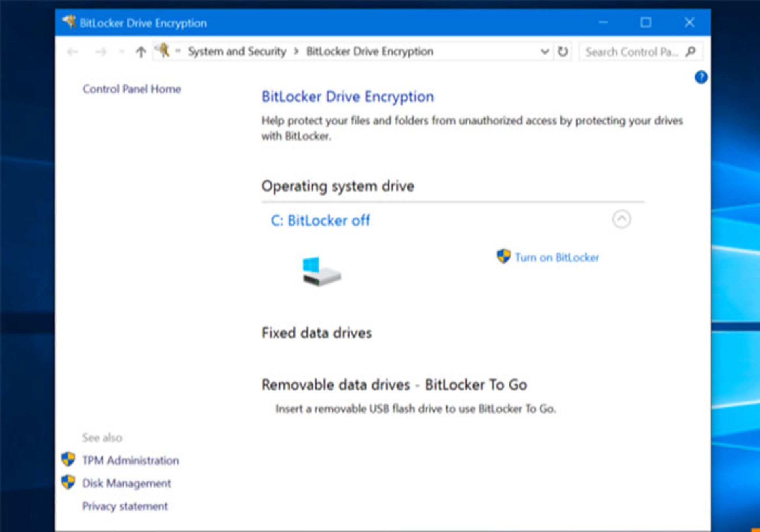The height and width of the screenshot is (532, 760).
Task: Refresh the BitLocker page
Action: click(562, 52)
